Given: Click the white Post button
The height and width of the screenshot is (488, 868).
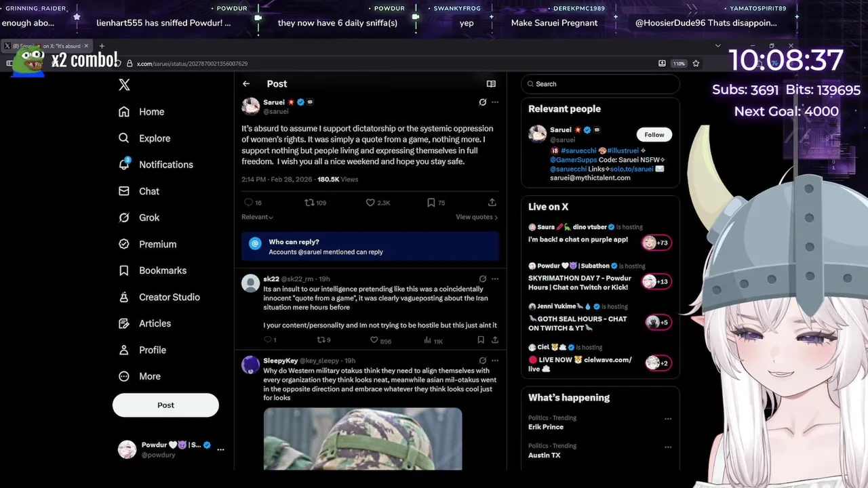Looking at the screenshot, I should (165, 405).
